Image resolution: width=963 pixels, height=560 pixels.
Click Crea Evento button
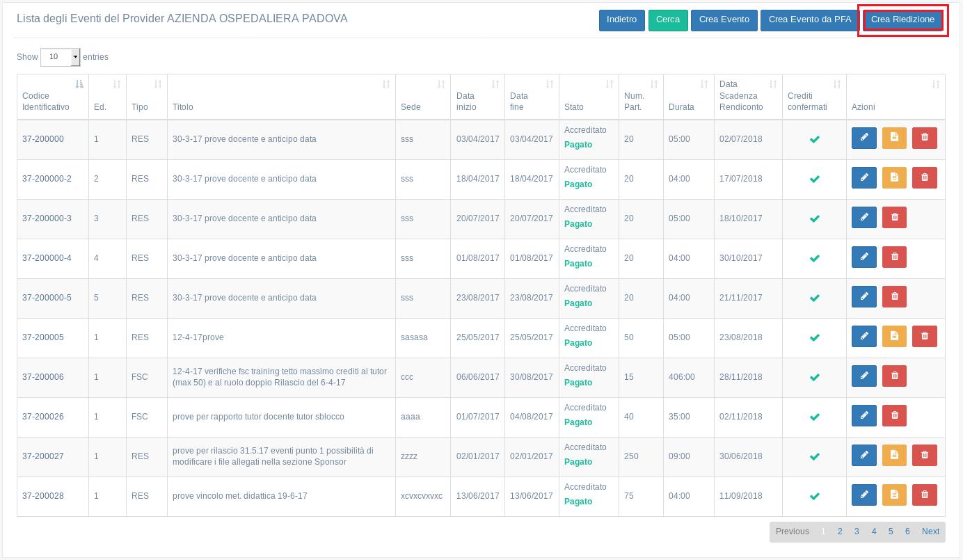coord(724,20)
